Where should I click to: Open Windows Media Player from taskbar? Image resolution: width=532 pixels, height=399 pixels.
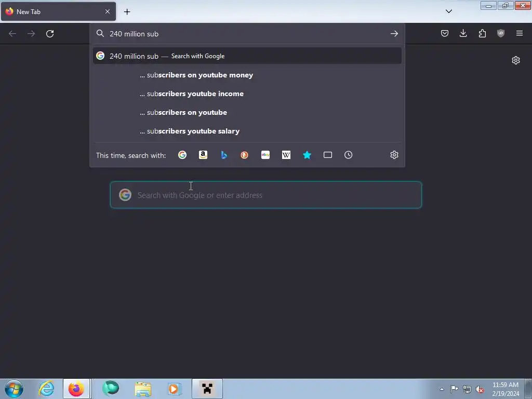[175, 389]
